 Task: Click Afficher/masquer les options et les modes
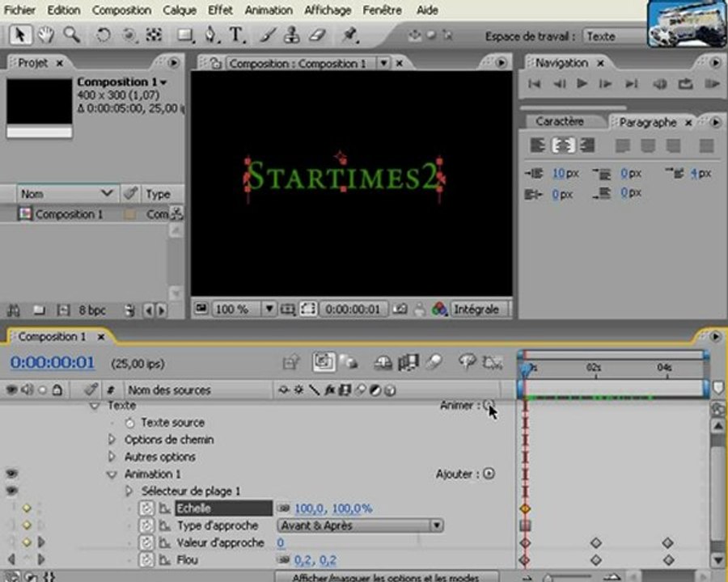[x=387, y=577]
